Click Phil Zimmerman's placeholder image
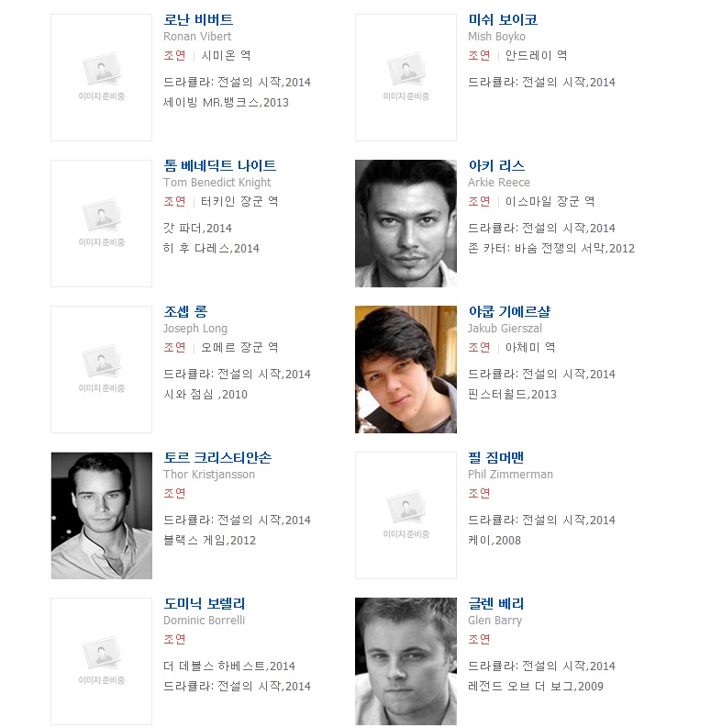 click(x=405, y=515)
